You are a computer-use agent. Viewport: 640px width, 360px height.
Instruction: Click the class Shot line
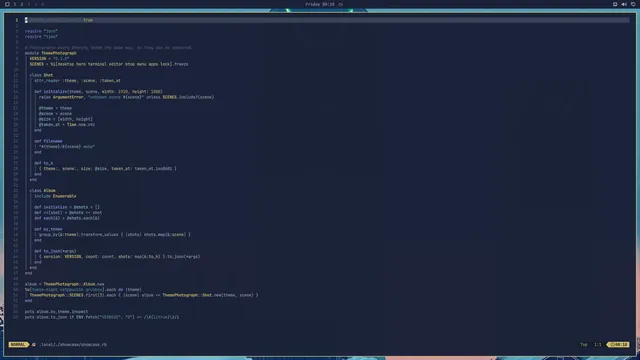[41, 75]
